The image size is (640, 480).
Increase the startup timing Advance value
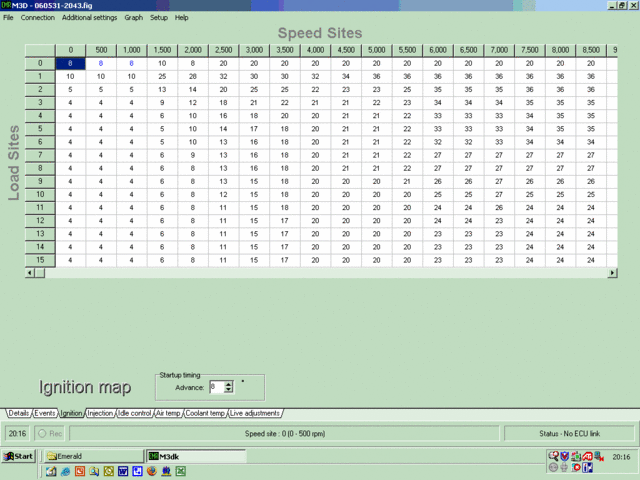(x=229, y=383)
